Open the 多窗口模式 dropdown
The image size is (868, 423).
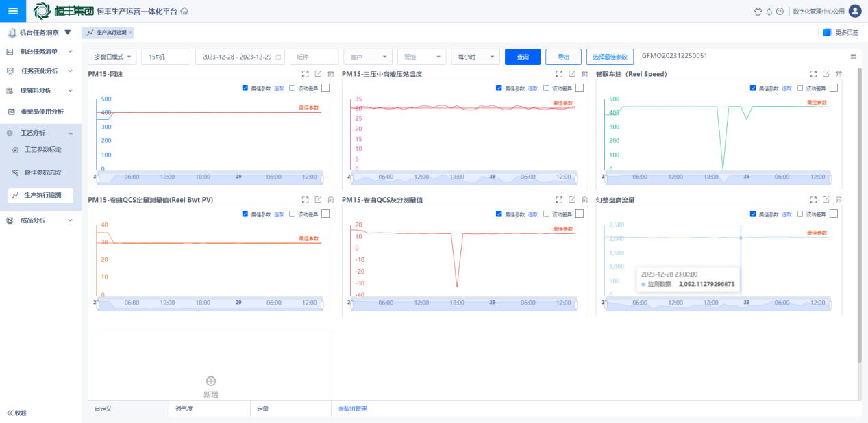[112, 57]
